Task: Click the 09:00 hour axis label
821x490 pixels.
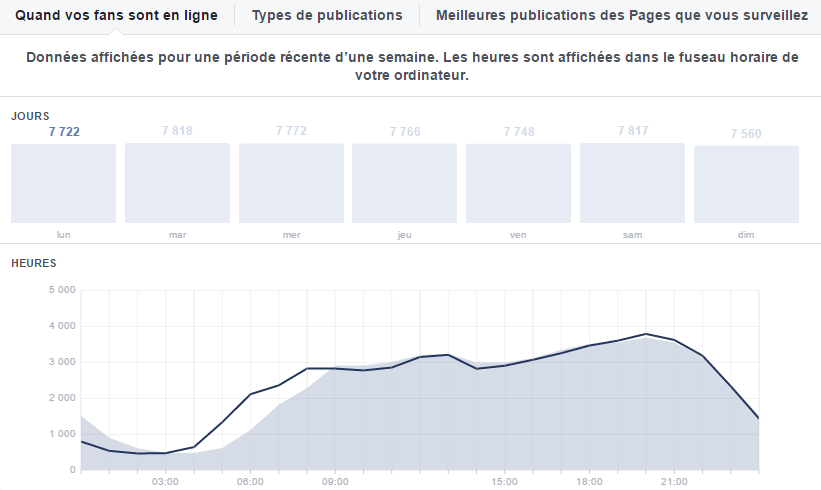Action: point(335,482)
